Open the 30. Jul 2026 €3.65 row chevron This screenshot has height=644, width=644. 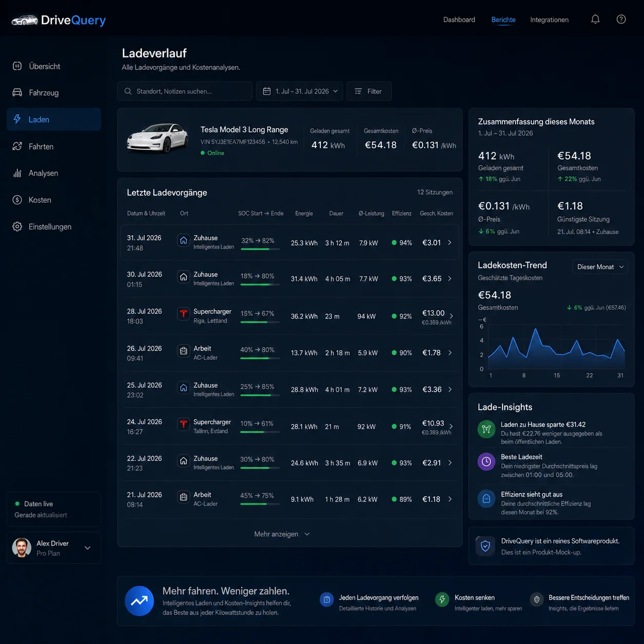[450, 278]
